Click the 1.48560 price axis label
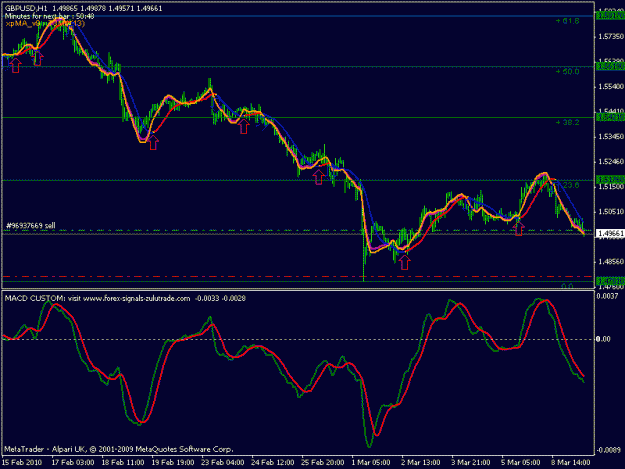This screenshot has width=625, height=469. pos(611,262)
